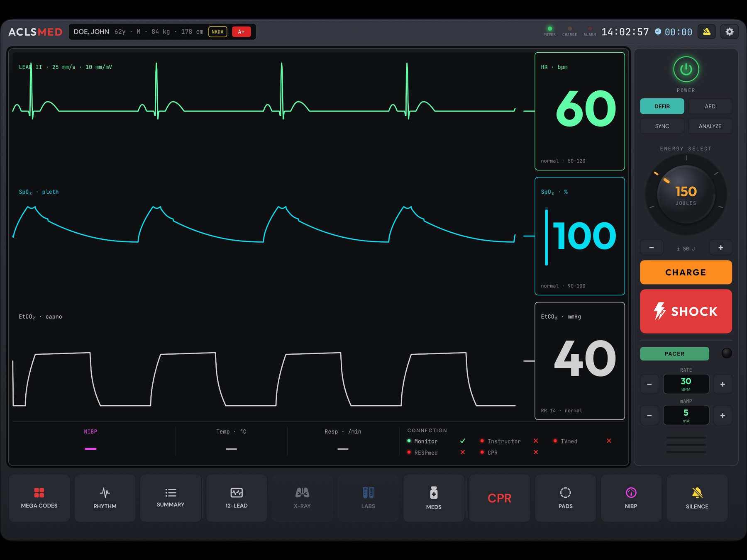The image size is (747, 560).
Task: Increase the pacer rate
Action: pyautogui.click(x=723, y=384)
